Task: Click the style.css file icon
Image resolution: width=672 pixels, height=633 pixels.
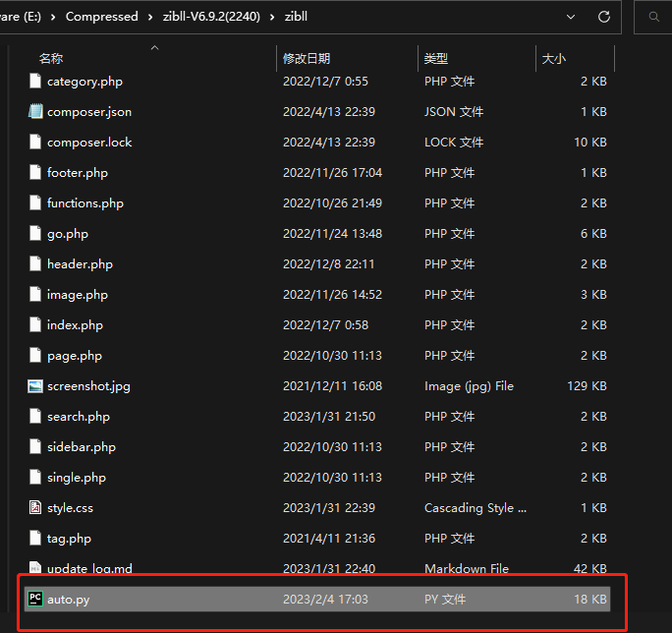Action: point(35,508)
